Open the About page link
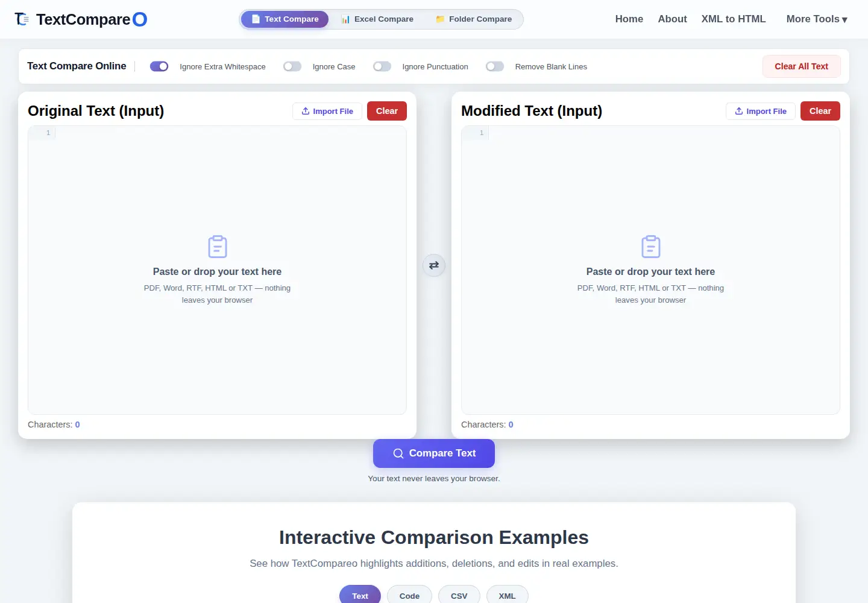Image resolution: width=868 pixels, height=603 pixels. tap(673, 19)
